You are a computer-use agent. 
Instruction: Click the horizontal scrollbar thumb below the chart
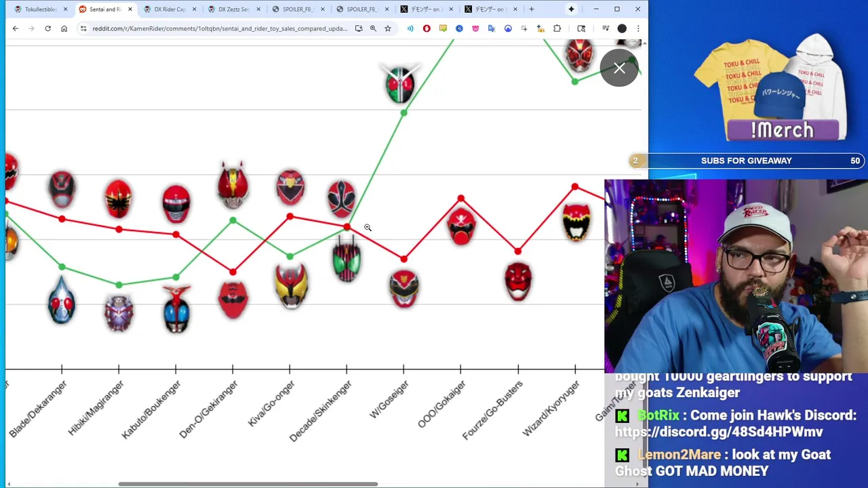click(x=248, y=484)
